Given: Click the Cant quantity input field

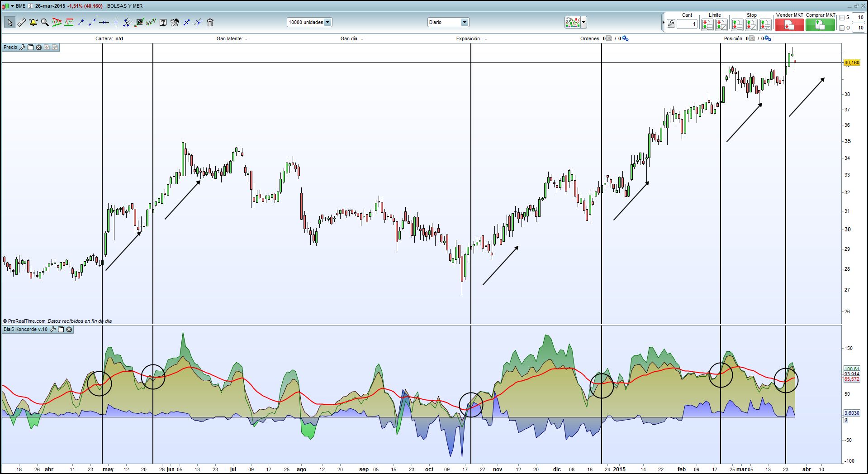Looking at the screenshot, I should [x=687, y=24].
